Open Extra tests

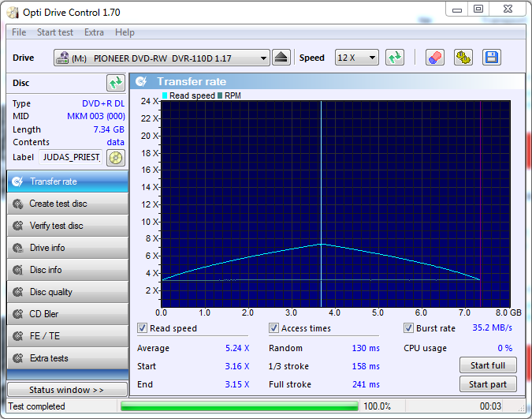click(68, 358)
